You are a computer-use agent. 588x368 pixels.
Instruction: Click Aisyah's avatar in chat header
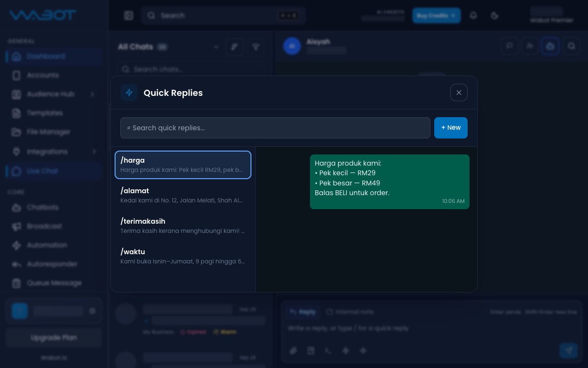click(x=292, y=46)
